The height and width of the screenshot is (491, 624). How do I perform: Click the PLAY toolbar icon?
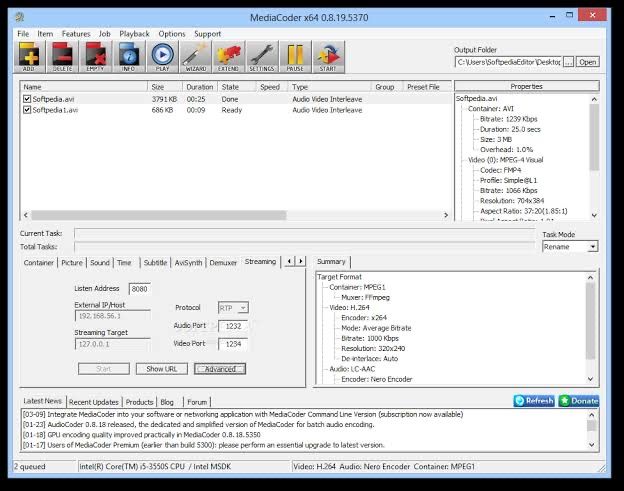click(x=162, y=57)
